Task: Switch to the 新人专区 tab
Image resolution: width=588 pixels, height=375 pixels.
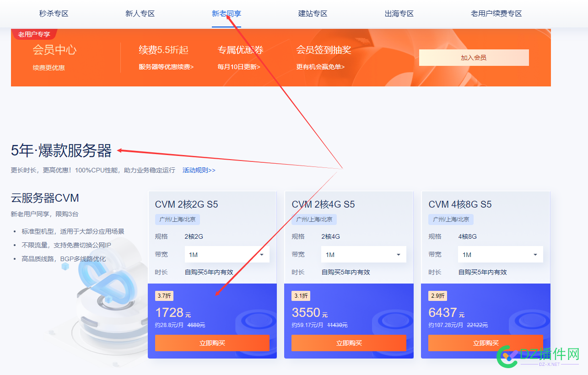Action: click(x=140, y=14)
